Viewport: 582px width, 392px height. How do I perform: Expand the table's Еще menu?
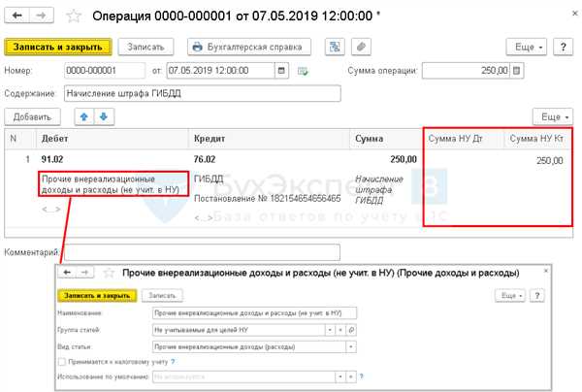pyautogui.click(x=553, y=117)
